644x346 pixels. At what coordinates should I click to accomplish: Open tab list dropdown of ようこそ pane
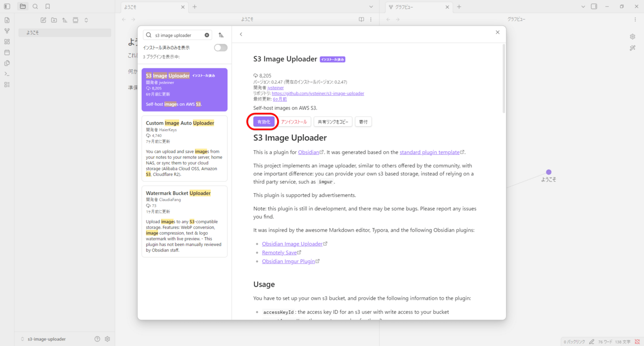(371, 7)
